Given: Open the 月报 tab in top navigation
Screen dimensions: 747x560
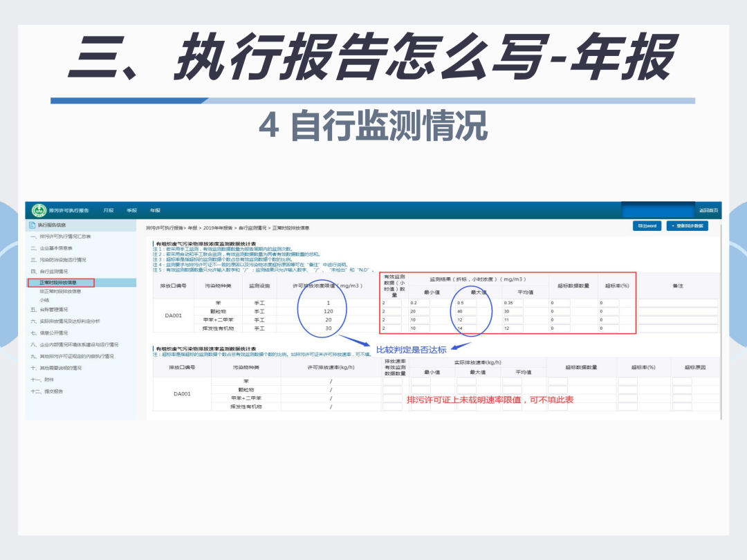Looking at the screenshot, I should [x=109, y=210].
